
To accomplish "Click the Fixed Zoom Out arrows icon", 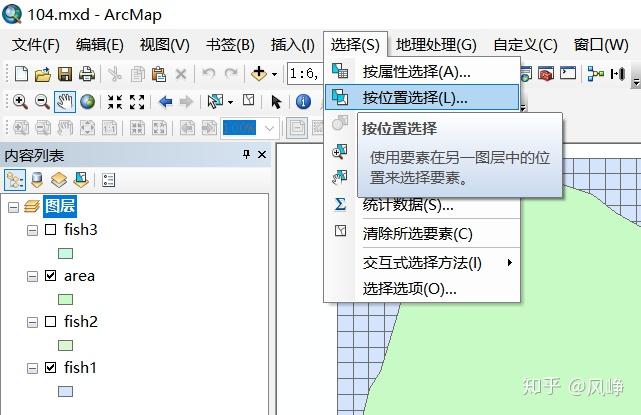I will pyautogui.click(x=137, y=102).
